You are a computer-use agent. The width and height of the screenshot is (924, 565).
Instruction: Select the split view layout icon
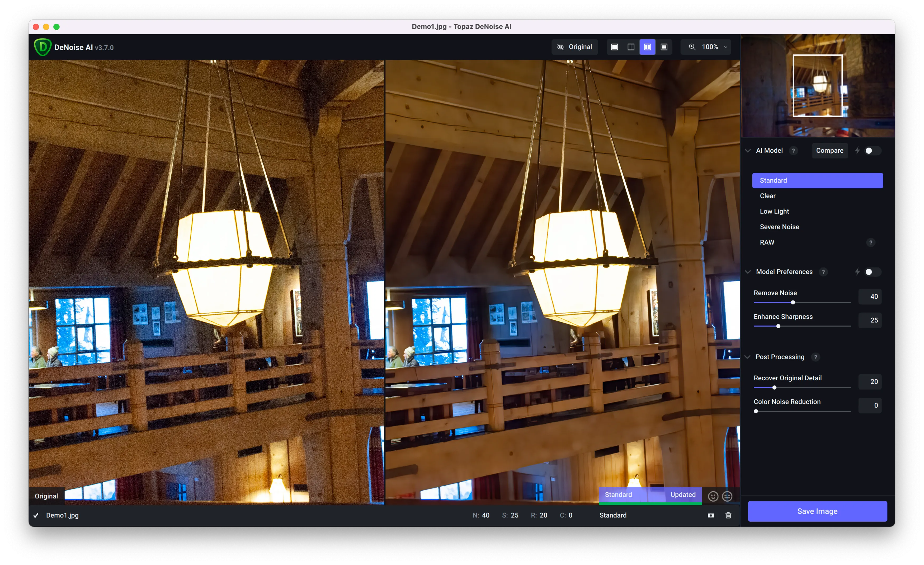tap(631, 47)
